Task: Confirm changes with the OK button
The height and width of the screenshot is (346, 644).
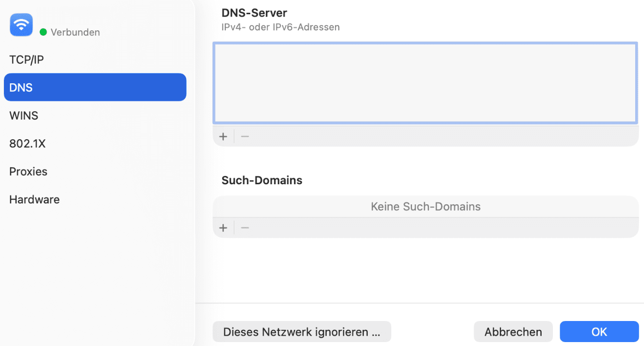Action: (599, 332)
